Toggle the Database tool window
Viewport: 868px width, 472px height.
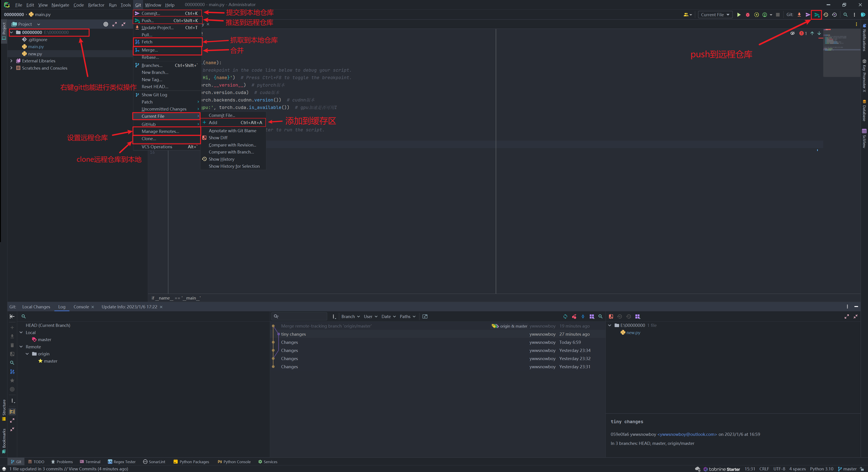[864, 111]
